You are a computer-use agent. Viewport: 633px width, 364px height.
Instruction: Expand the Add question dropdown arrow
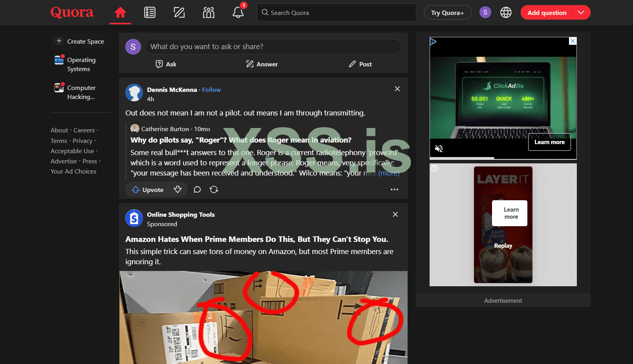coord(581,13)
